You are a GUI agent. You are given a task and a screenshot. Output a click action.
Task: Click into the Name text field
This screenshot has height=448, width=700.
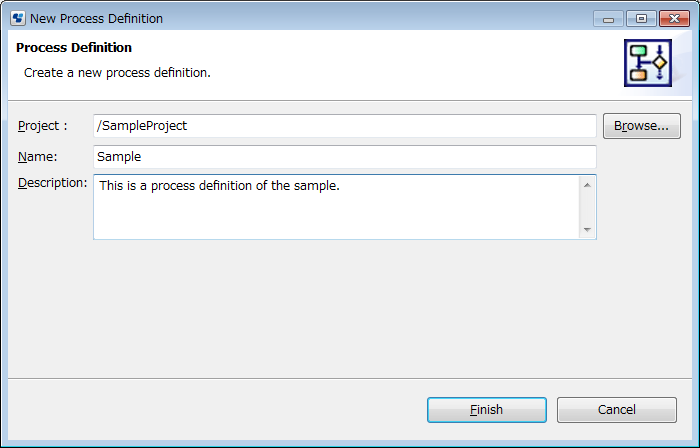pyautogui.click(x=344, y=157)
